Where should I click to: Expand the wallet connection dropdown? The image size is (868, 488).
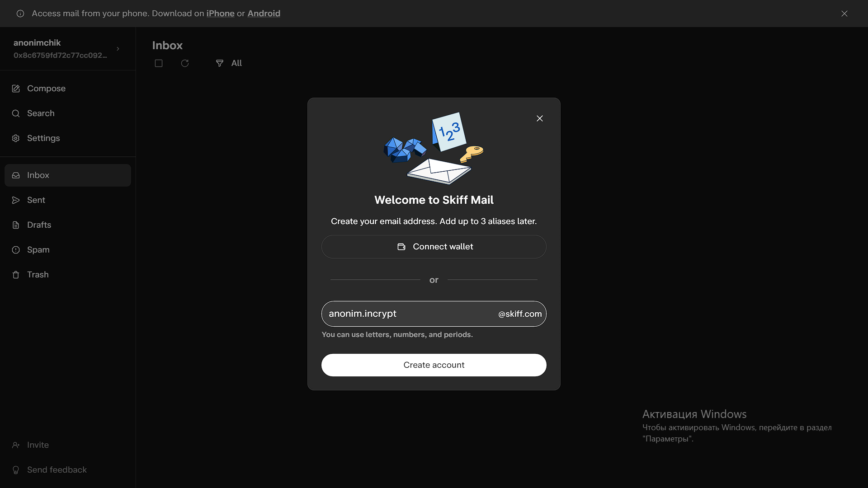coord(434,246)
